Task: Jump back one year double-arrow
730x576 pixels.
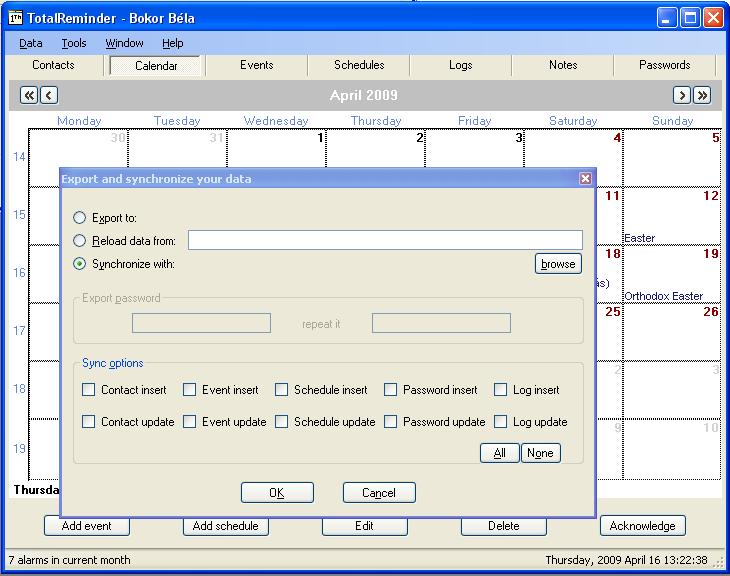Action: click(x=29, y=95)
